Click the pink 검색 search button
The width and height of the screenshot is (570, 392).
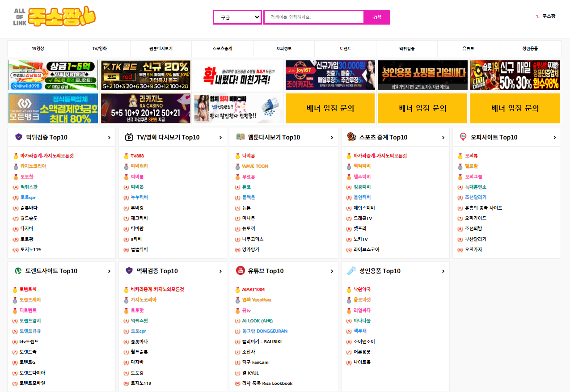(377, 17)
